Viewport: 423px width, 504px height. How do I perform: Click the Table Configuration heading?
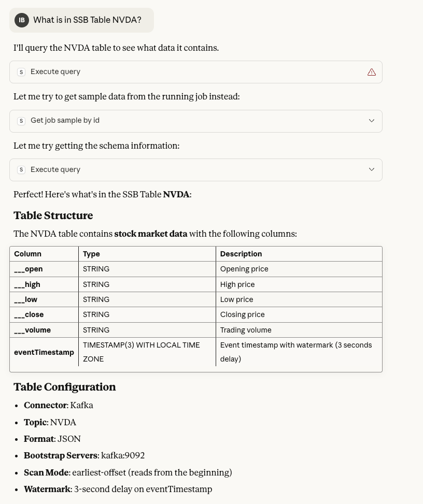pyautogui.click(x=65, y=387)
